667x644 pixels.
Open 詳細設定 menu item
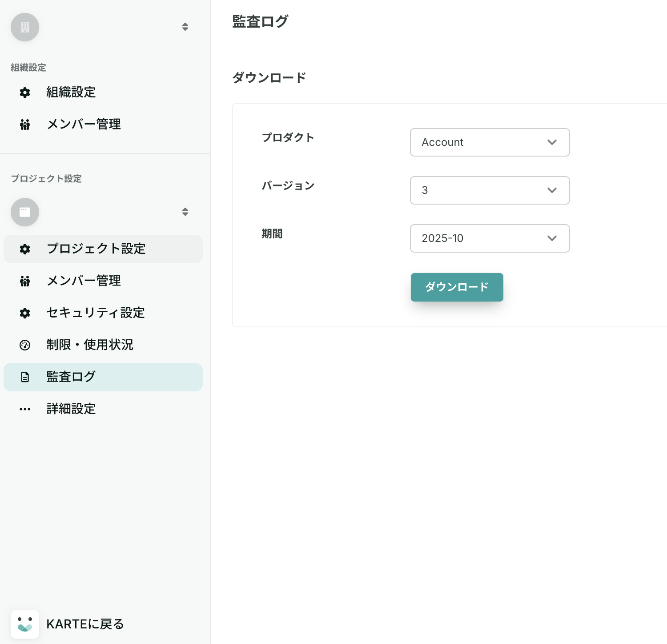(x=103, y=409)
